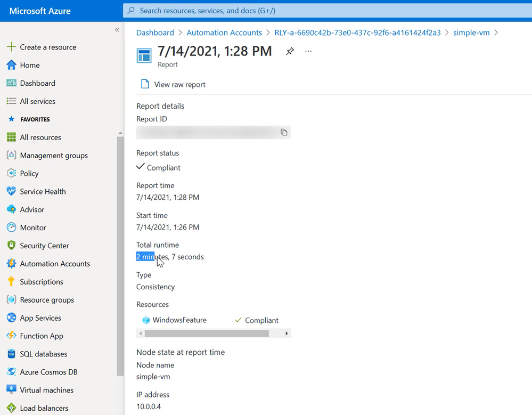Click the Advisor cloud icon
Viewport: 532px width, 415px height.
pos(11,209)
